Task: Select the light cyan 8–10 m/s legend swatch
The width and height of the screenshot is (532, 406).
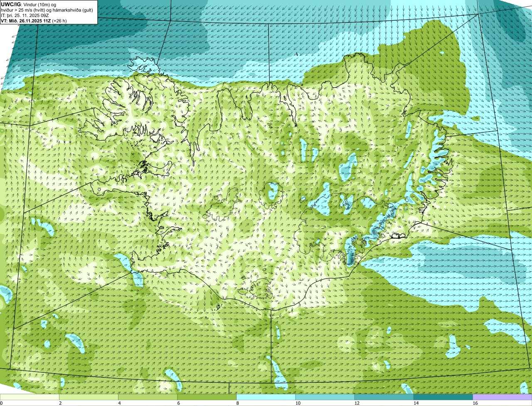Action: 266,397
